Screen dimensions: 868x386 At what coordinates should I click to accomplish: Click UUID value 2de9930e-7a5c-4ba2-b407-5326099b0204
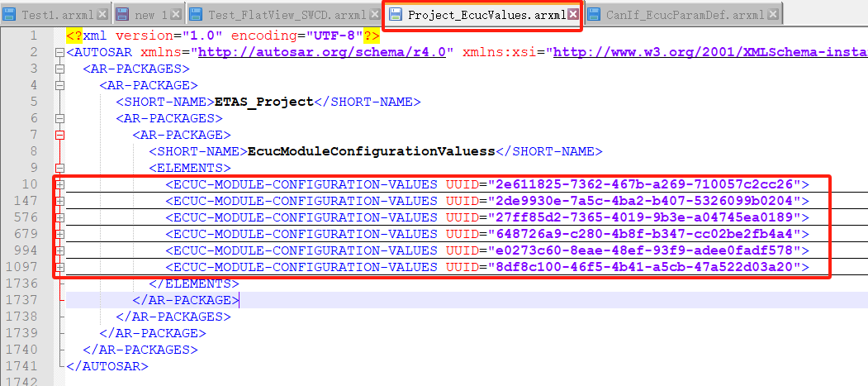click(x=644, y=201)
